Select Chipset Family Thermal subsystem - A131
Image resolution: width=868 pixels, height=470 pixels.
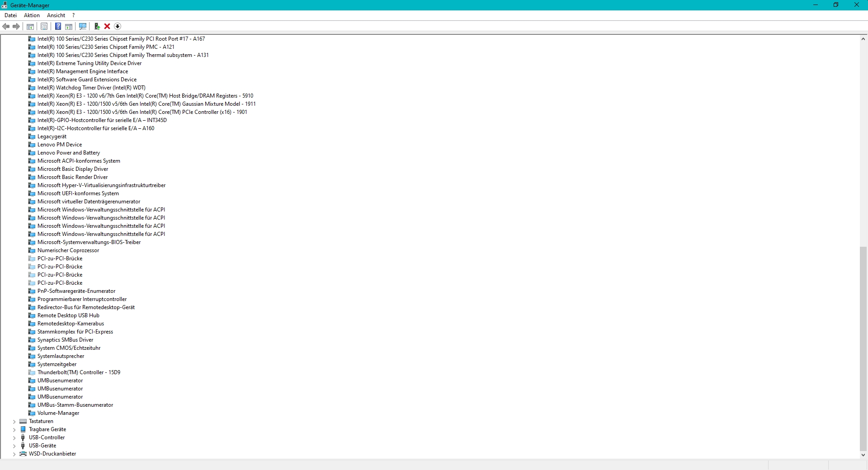pyautogui.click(x=123, y=55)
